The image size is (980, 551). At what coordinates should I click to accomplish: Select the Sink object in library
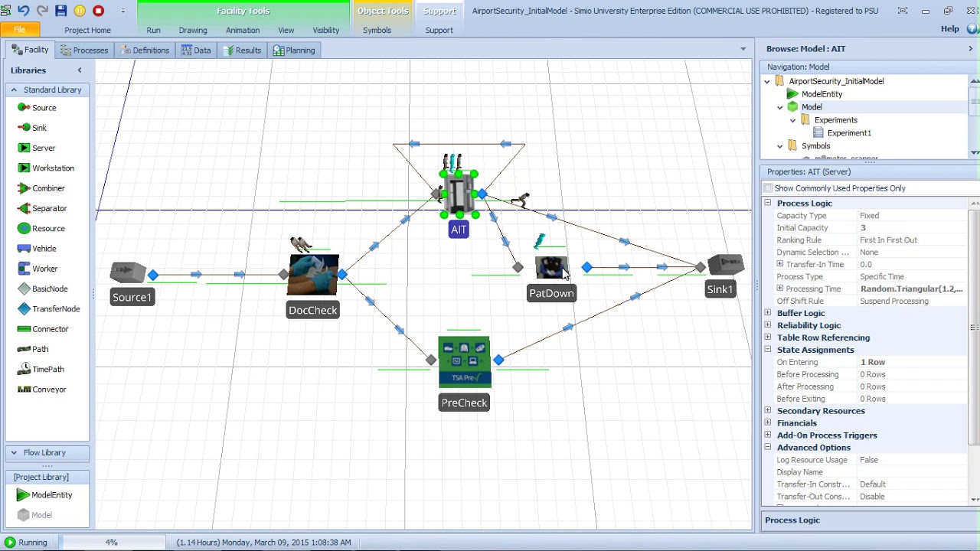pos(32,128)
